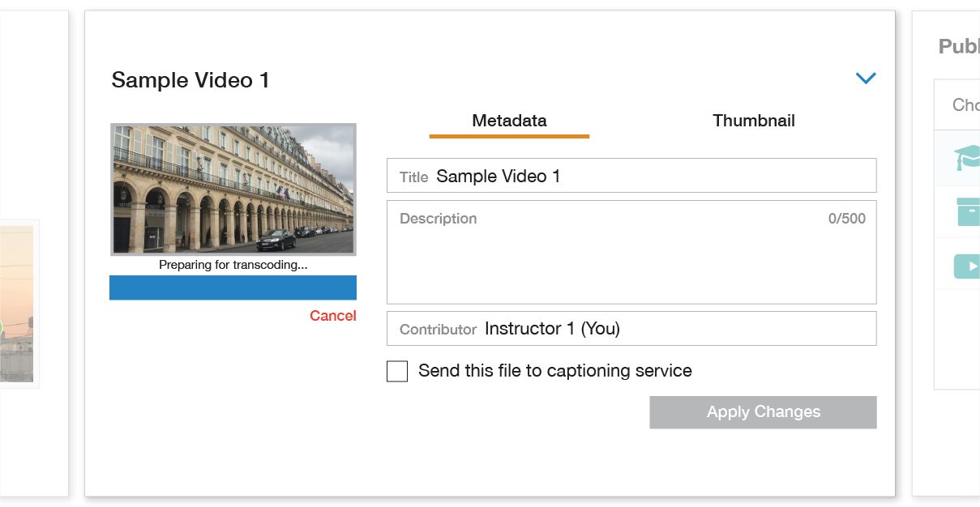Viewport: 980px width, 507px height.
Task: Open the Paris street video thumbnail
Action: (x=233, y=190)
